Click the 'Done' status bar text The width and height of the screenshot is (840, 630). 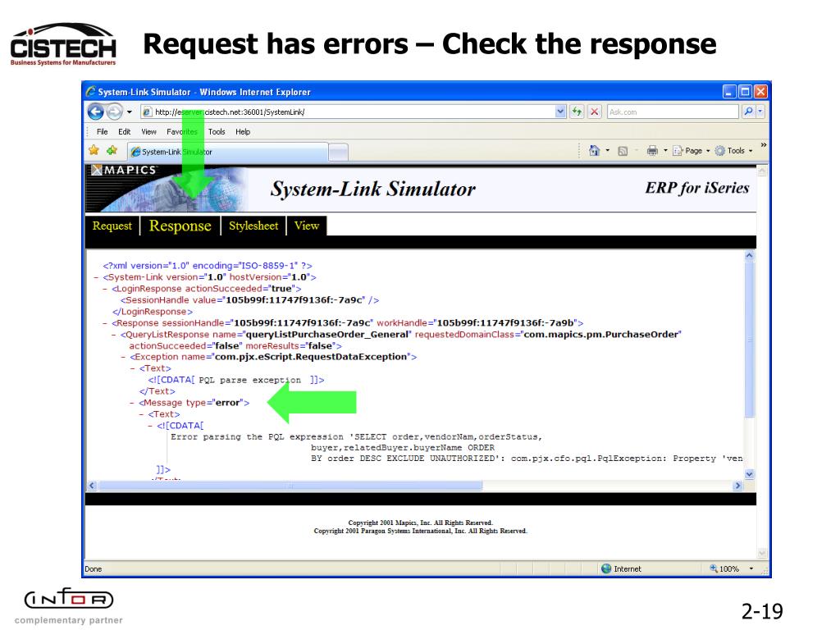(94, 569)
